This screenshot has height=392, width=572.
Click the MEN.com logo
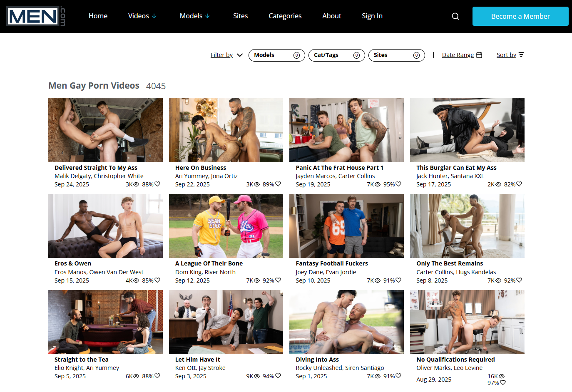pyautogui.click(x=36, y=16)
